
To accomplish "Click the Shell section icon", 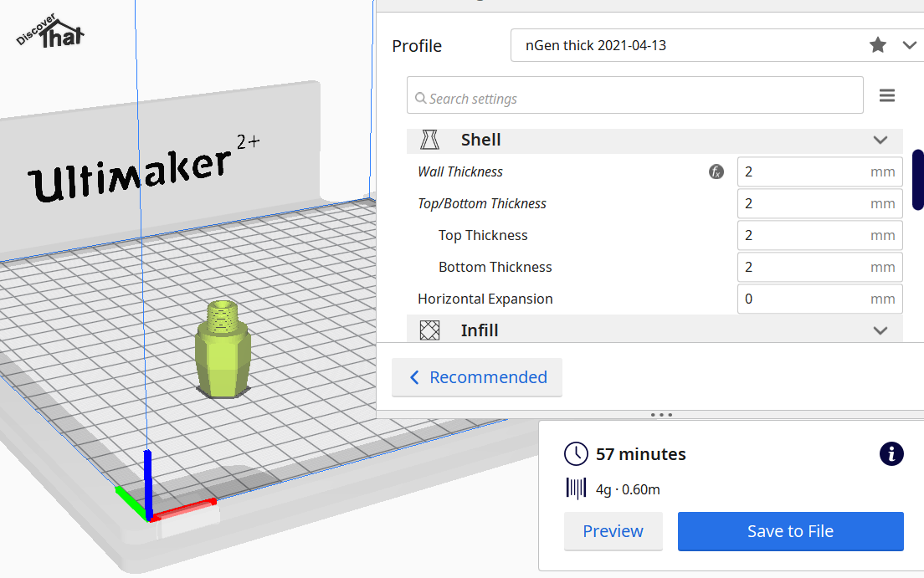I will click(x=429, y=141).
